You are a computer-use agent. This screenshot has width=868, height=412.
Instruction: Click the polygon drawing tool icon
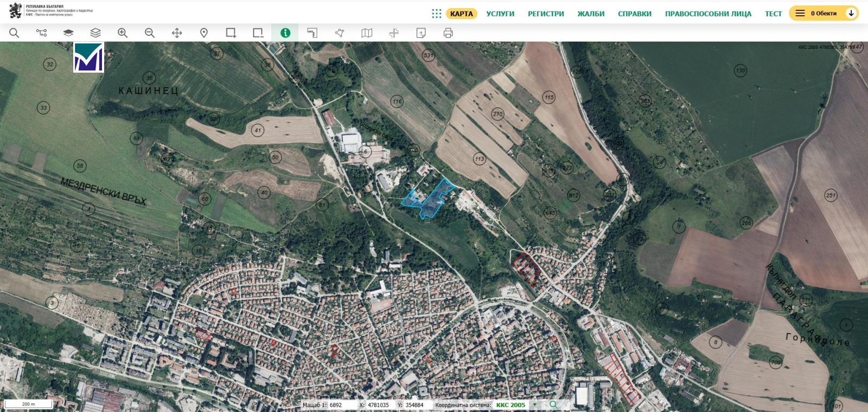click(x=340, y=33)
